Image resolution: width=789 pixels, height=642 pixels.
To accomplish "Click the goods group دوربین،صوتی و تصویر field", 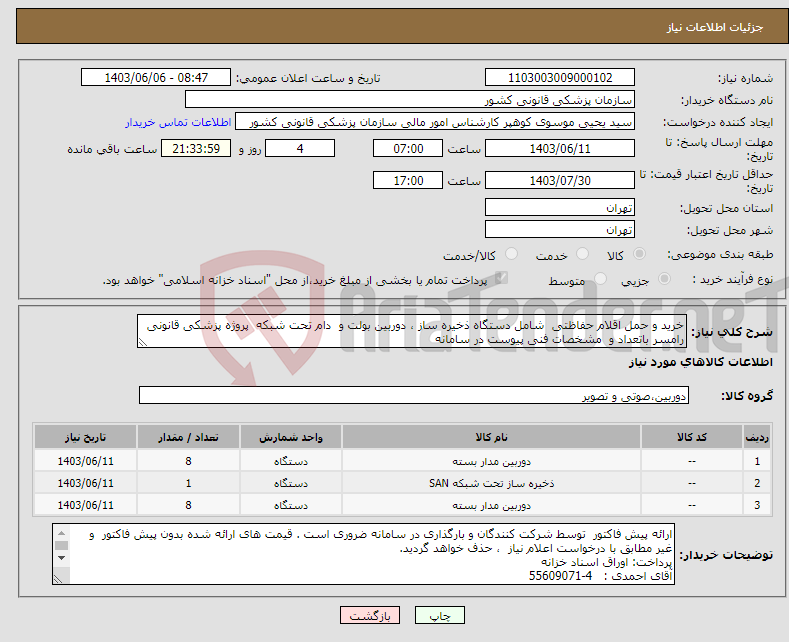I will 414,395.
